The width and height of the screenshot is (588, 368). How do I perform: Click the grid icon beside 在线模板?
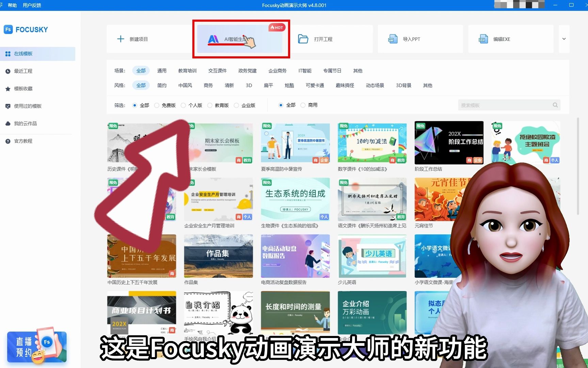coord(8,54)
